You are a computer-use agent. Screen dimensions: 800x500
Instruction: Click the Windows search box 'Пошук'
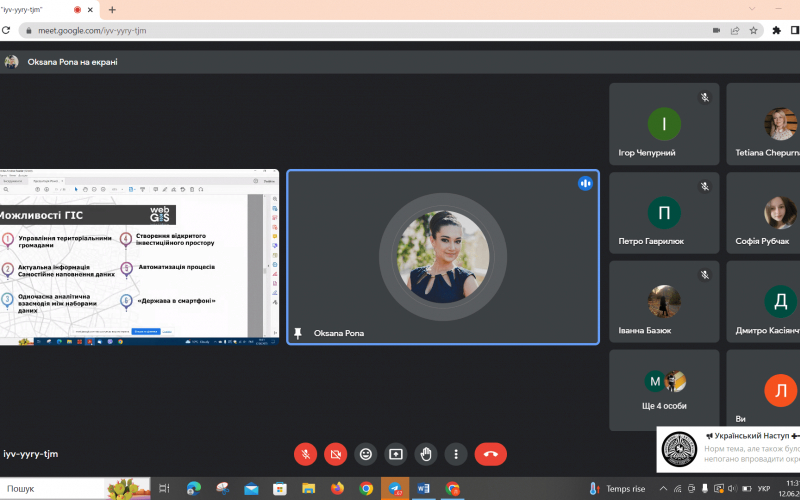(x=60, y=488)
